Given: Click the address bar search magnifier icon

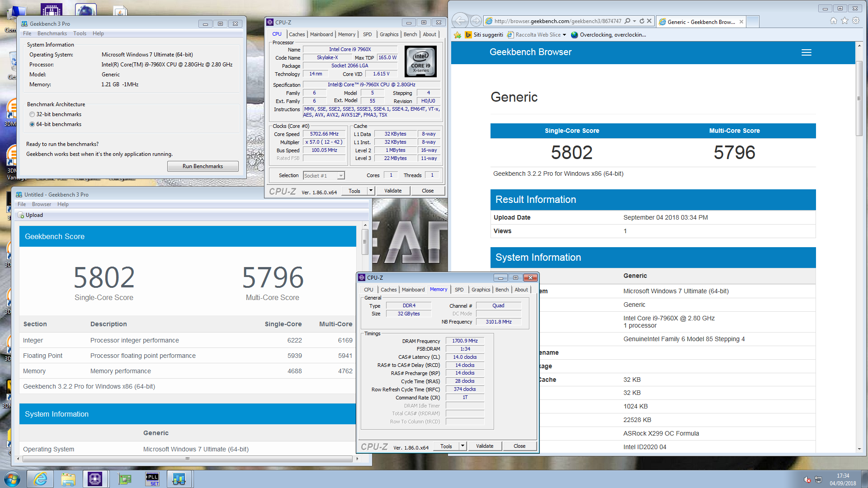Looking at the screenshot, I should [x=627, y=21].
